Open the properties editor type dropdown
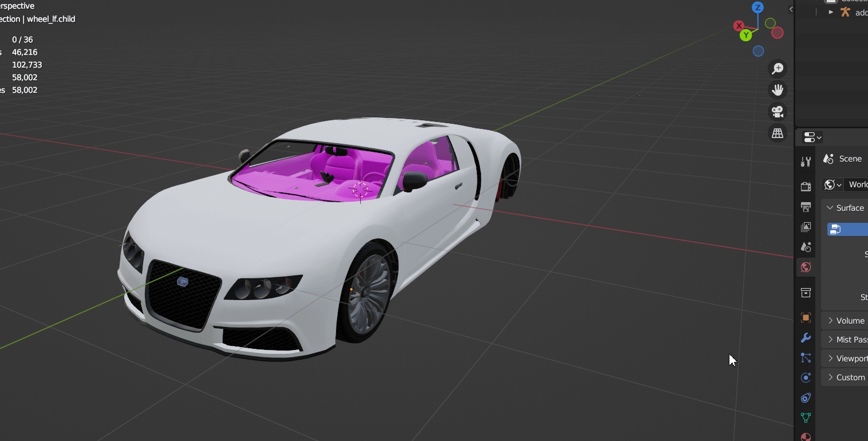 point(812,137)
